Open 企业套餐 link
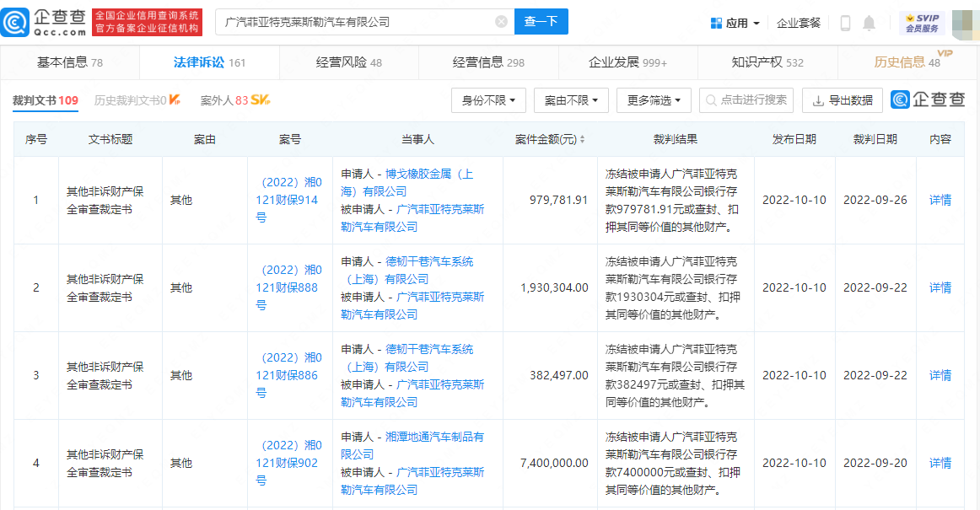This screenshot has width=980, height=510. (x=798, y=23)
